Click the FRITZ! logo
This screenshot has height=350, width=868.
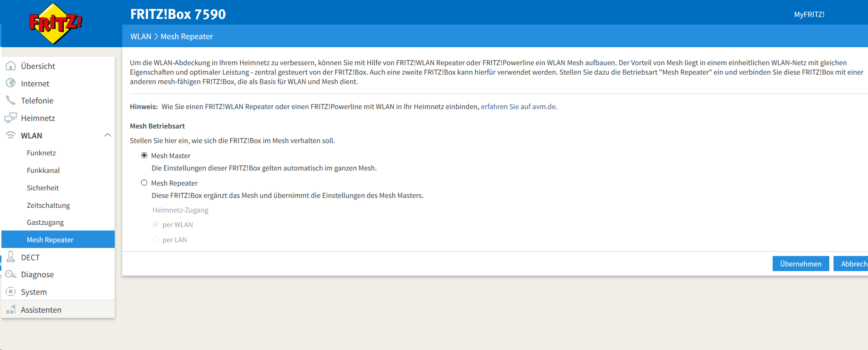click(56, 23)
